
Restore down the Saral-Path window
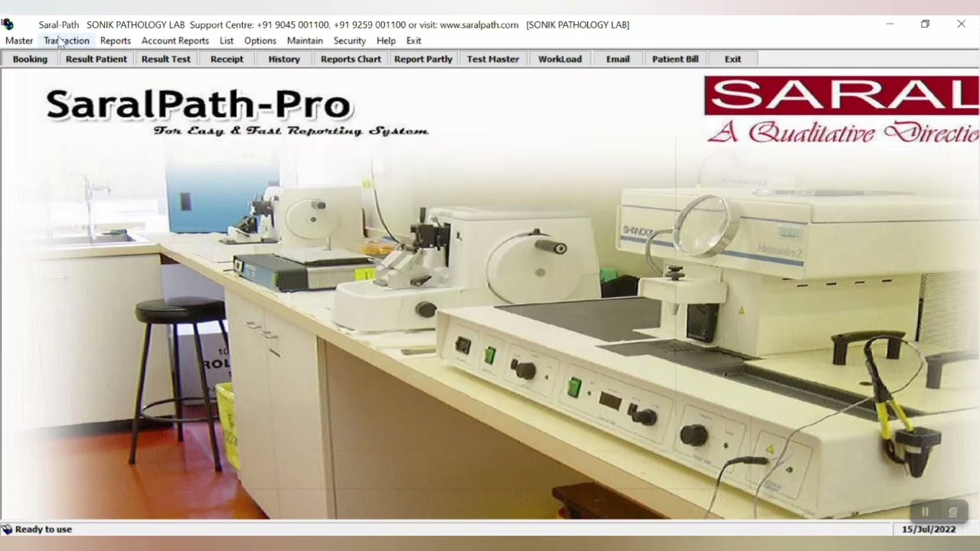point(925,24)
